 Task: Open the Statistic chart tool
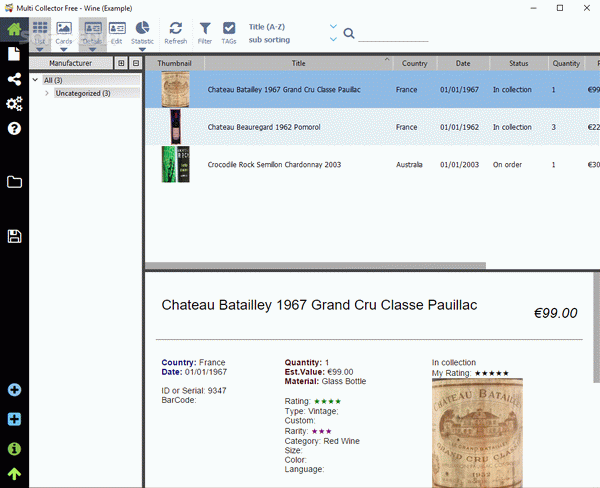pyautogui.click(x=142, y=33)
